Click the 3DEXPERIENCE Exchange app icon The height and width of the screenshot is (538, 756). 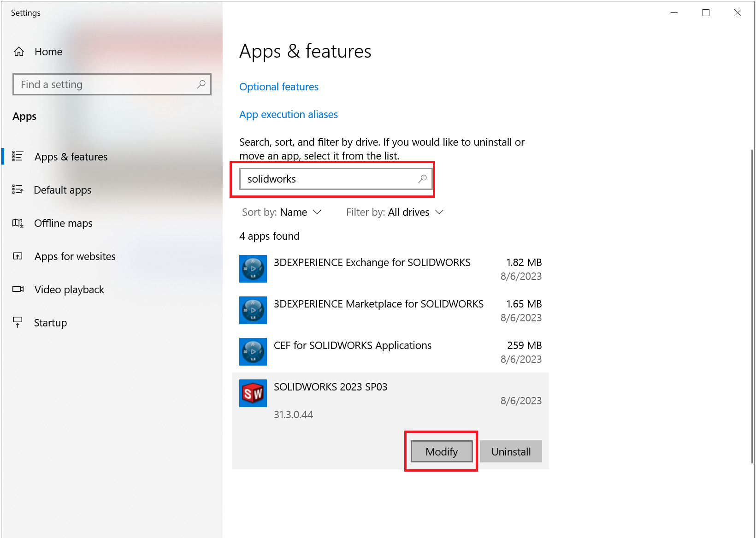(x=253, y=269)
